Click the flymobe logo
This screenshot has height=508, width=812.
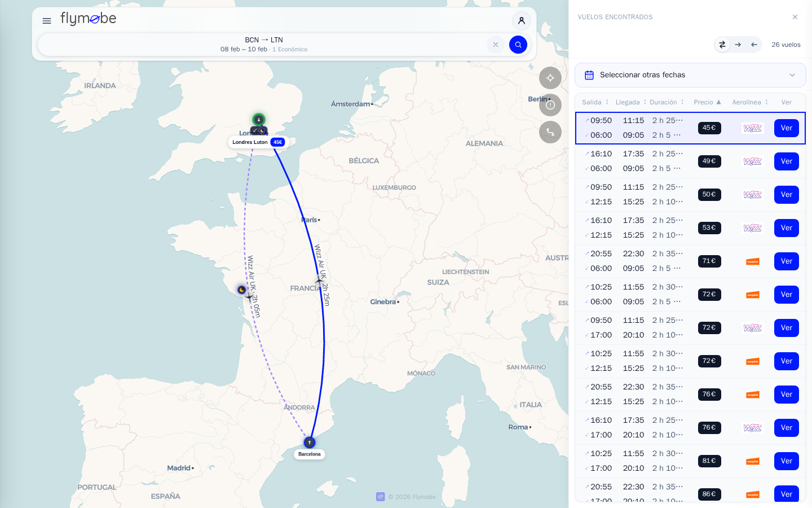coord(89,19)
